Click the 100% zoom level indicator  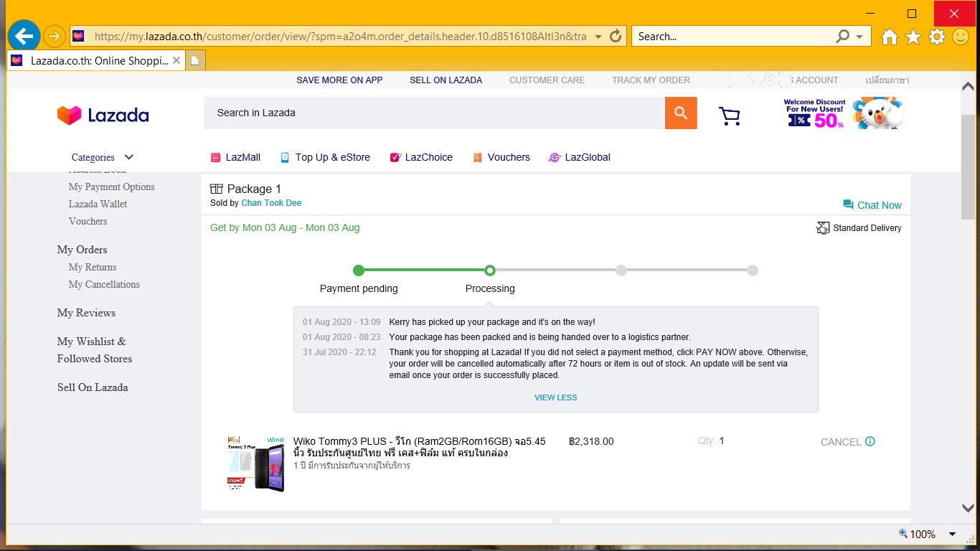(917, 534)
